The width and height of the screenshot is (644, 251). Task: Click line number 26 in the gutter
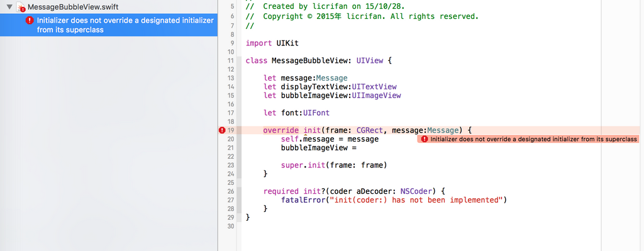tap(230, 191)
